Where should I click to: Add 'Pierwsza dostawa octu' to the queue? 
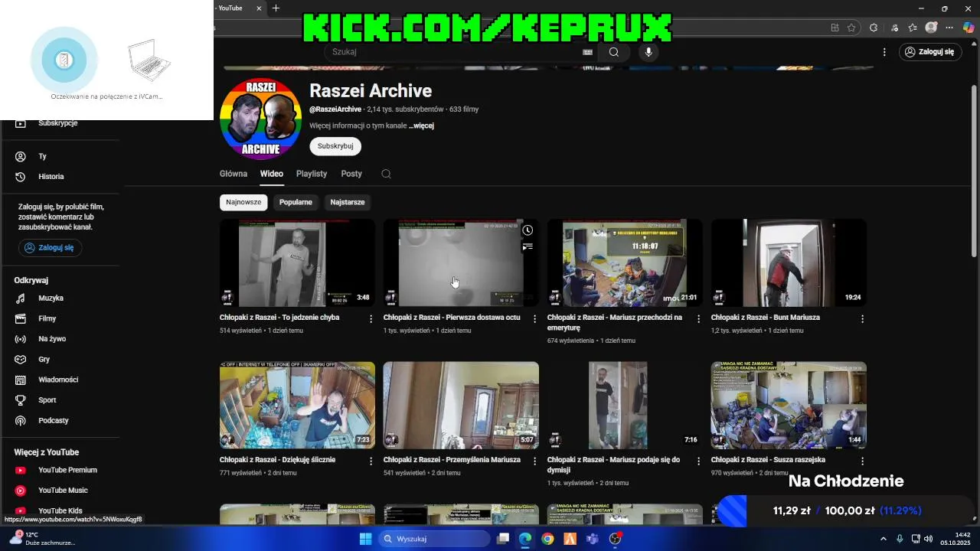pos(528,246)
